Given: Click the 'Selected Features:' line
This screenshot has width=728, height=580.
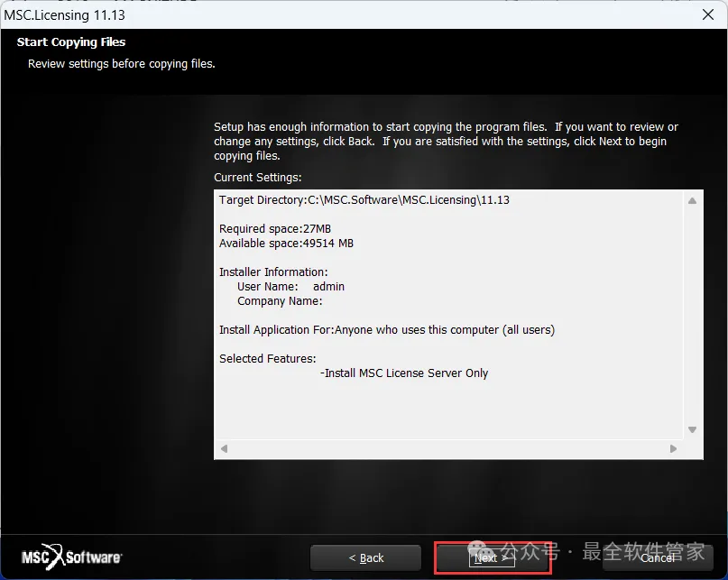Looking at the screenshot, I should click(x=267, y=358).
